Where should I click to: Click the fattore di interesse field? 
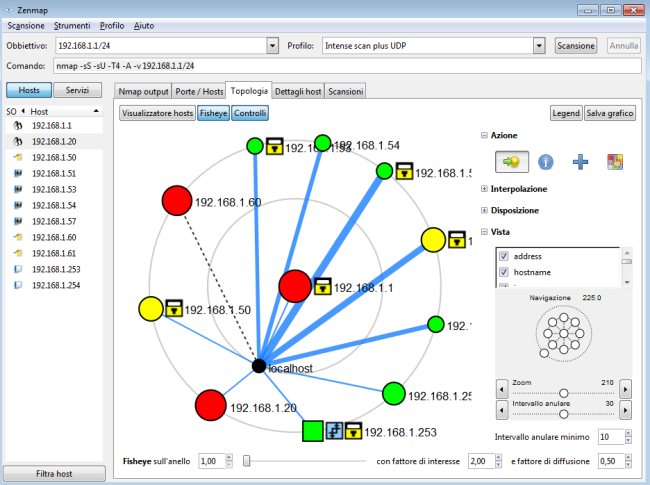coord(481,461)
